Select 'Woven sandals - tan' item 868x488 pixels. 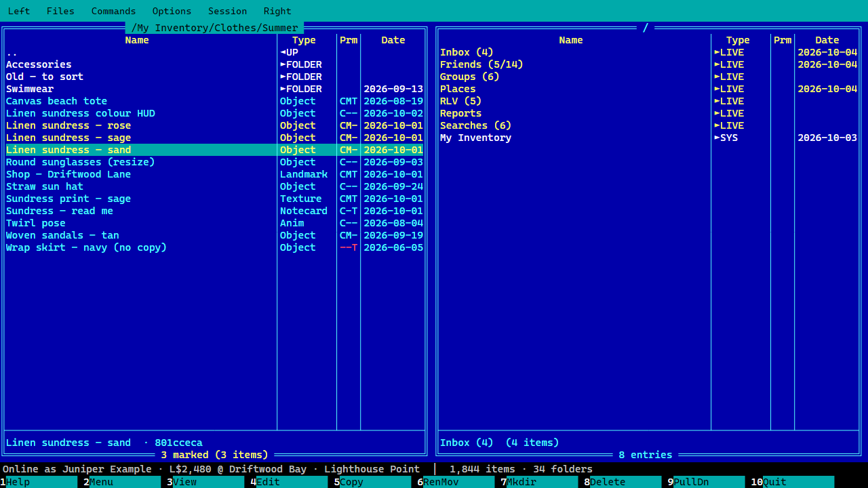pyautogui.click(x=215, y=235)
